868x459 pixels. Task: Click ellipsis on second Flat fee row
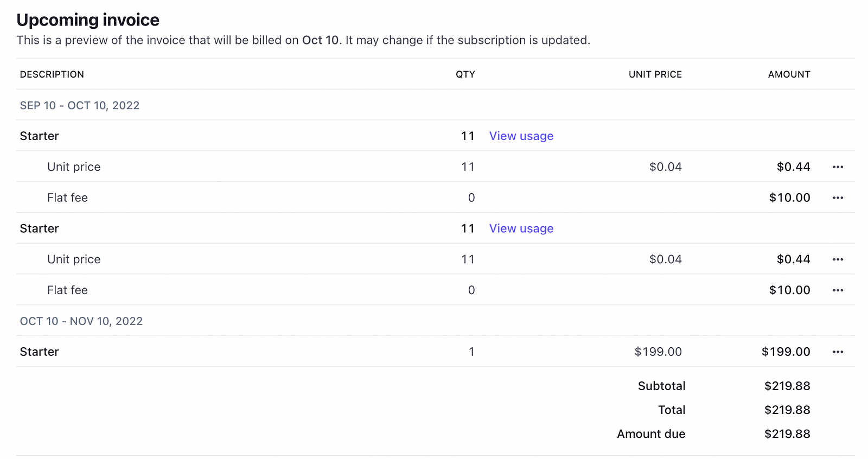[x=838, y=290]
